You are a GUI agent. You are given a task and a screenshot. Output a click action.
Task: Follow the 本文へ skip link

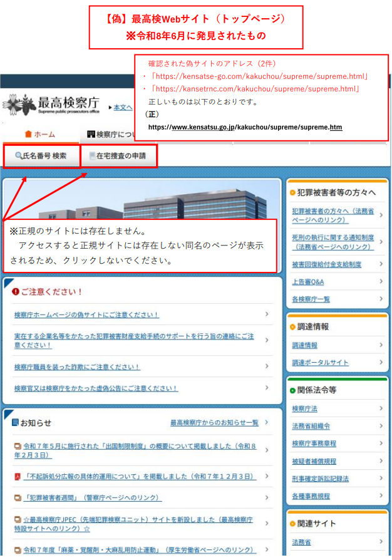[x=123, y=107]
